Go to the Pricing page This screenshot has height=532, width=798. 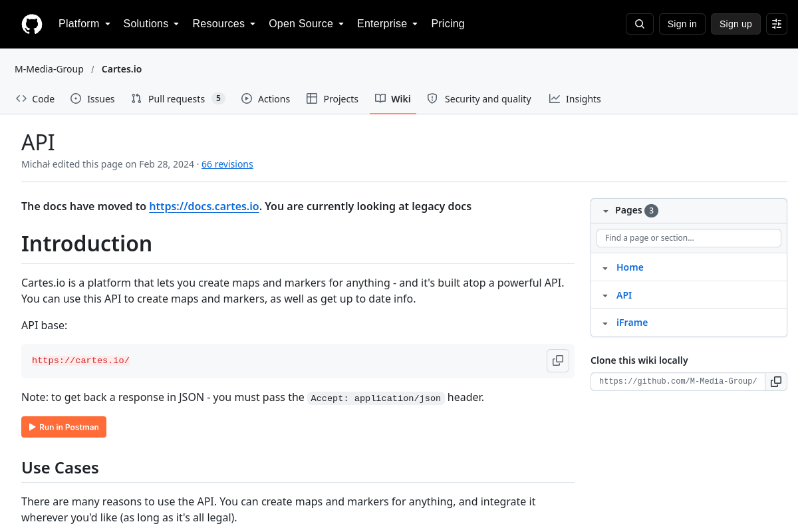click(448, 24)
